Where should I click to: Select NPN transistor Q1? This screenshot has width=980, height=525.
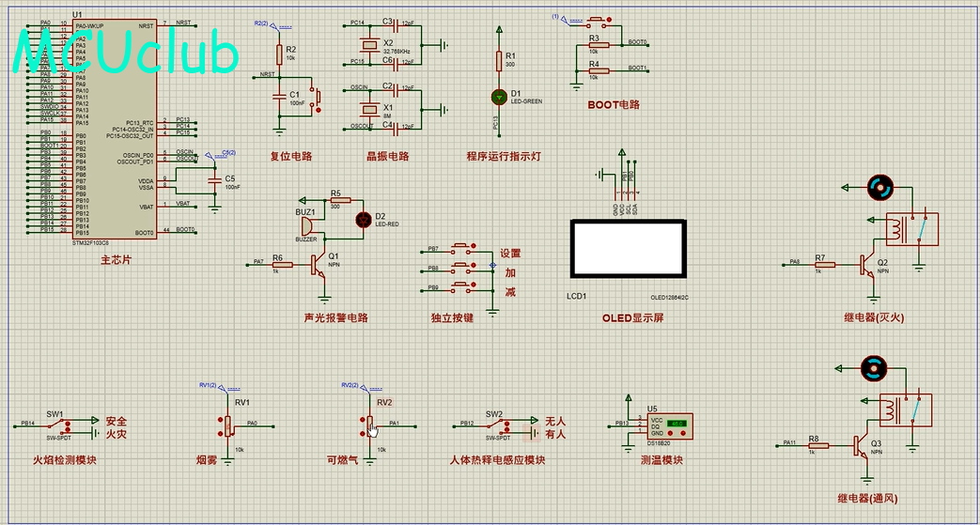pos(319,264)
